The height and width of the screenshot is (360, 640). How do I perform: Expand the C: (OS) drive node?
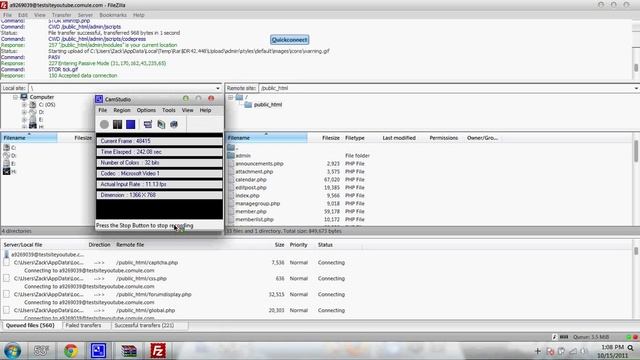24,105
